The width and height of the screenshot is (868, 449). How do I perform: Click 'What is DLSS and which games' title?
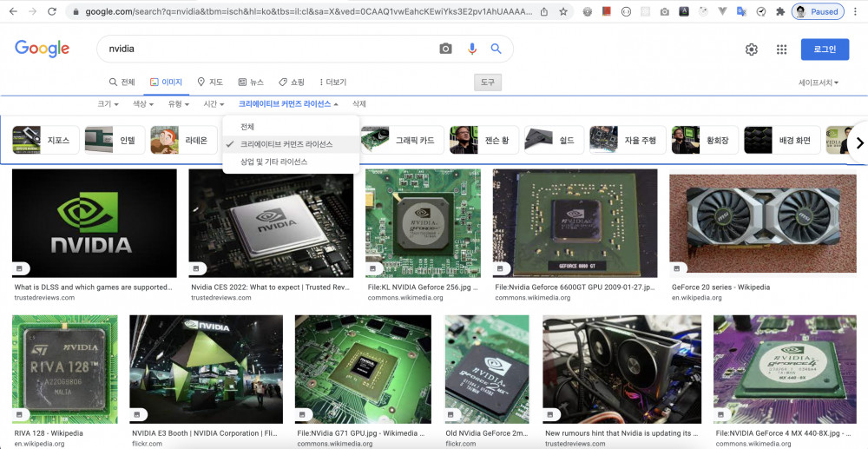93,287
